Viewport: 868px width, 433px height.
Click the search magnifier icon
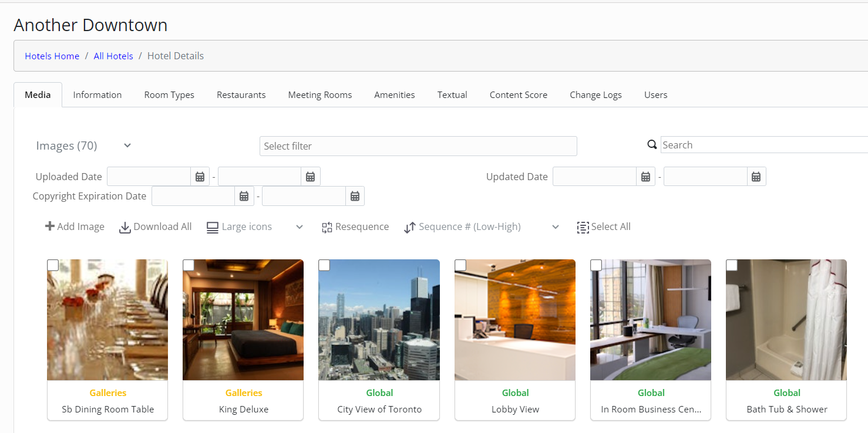(652, 145)
